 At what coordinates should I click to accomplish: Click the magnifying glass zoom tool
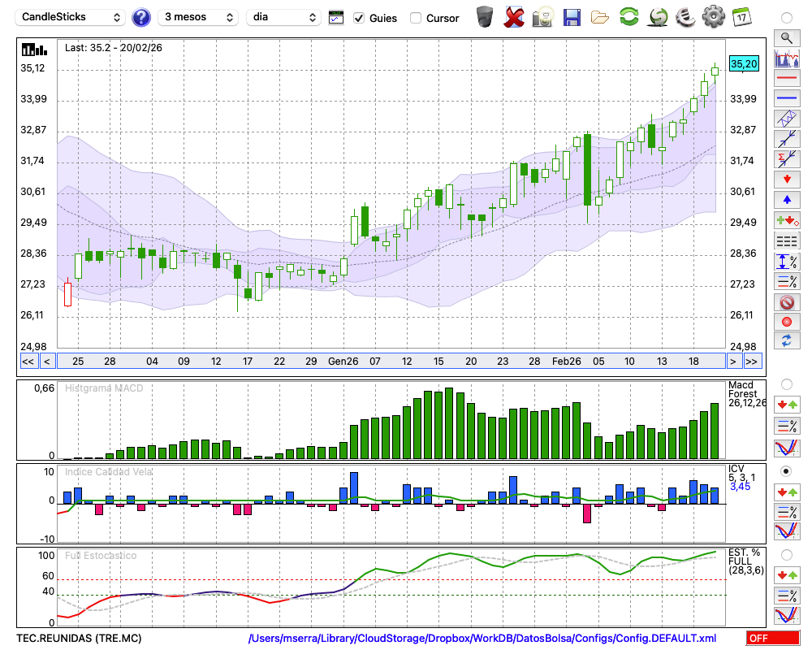[x=786, y=37]
